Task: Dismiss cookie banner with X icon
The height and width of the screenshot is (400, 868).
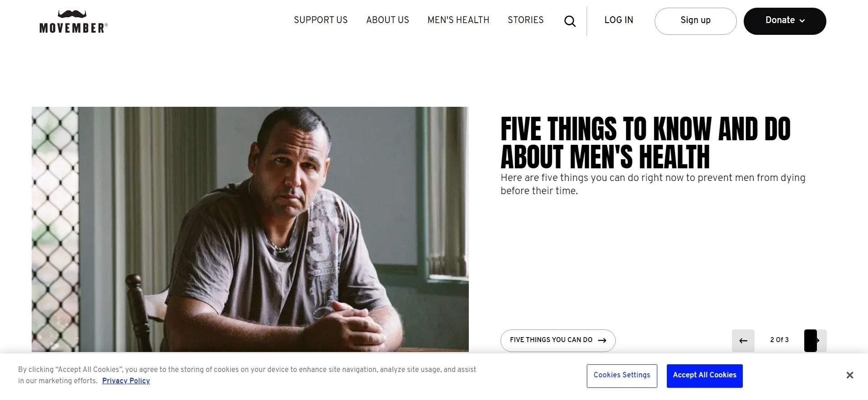Action: [x=849, y=375]
